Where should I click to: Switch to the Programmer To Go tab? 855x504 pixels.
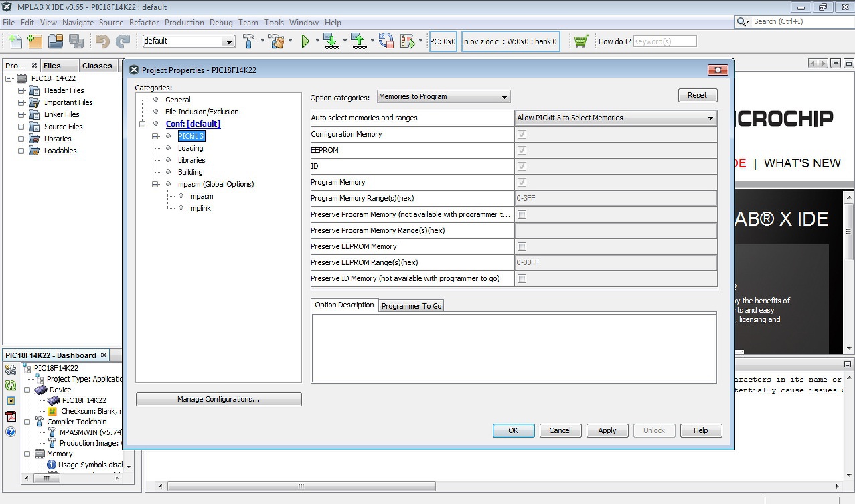point(411,306)
